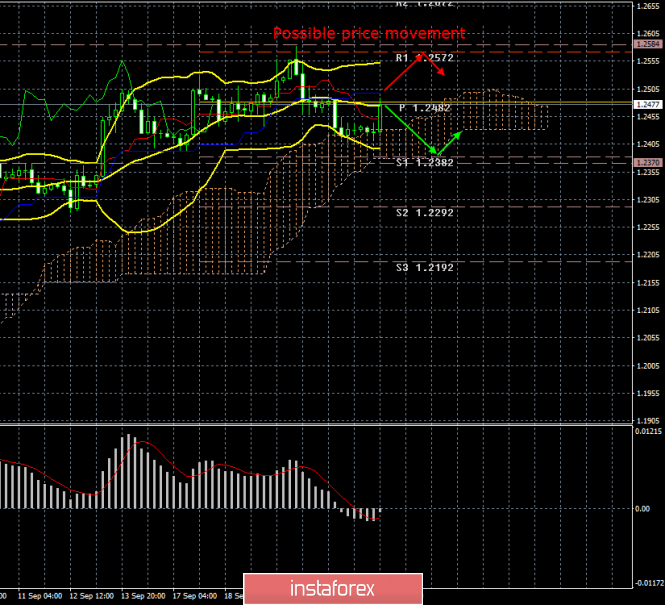
Task: Select the S2 1.2292 support label
Action: click(x=425, y=212)
